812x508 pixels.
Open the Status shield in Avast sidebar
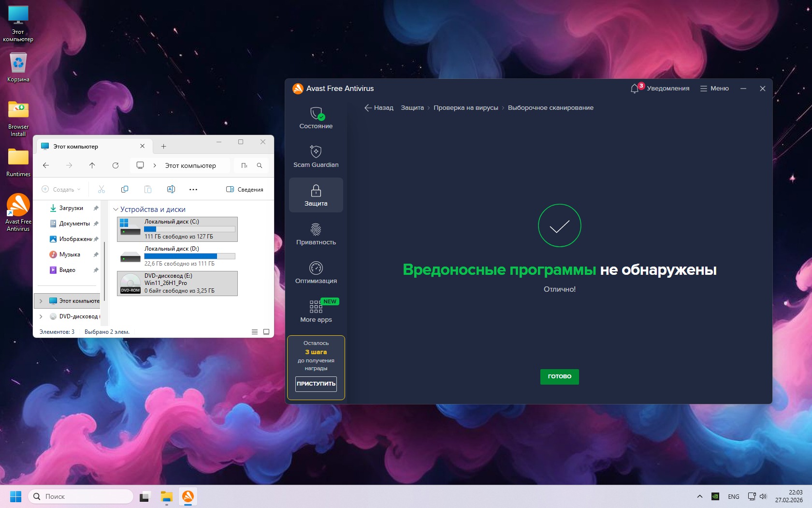click(316, 118)
